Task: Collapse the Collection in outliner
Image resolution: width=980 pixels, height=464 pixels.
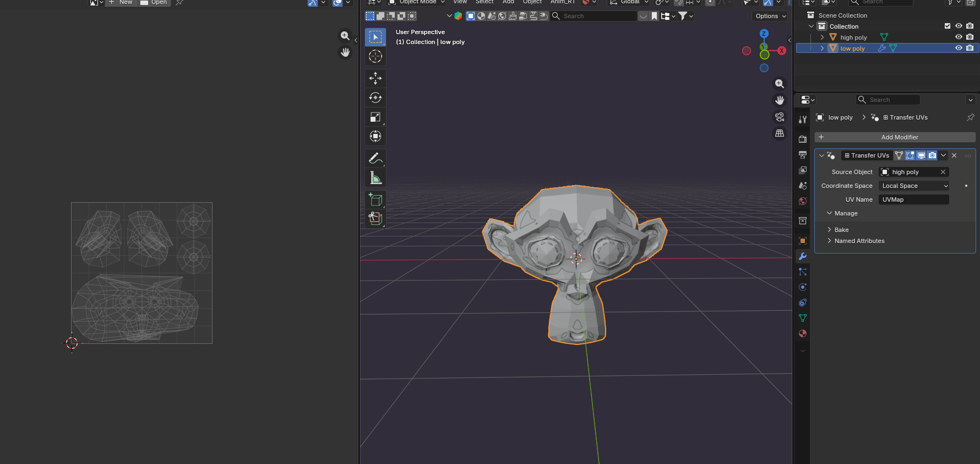Action: [811, 26]
